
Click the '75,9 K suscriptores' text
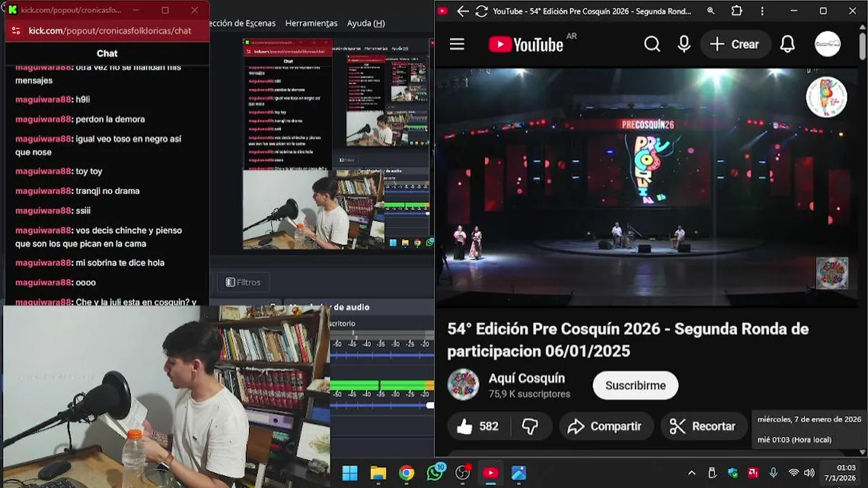click(x=530, y=394)
